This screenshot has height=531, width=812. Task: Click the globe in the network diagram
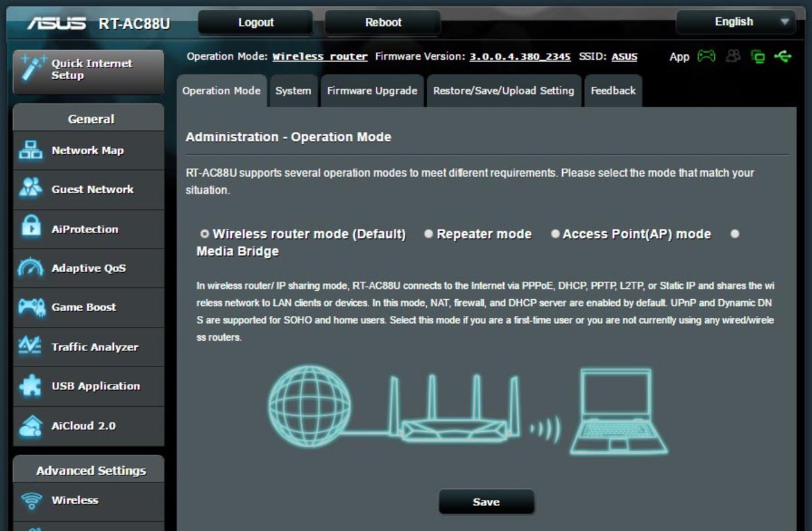pyautogui.click(x=310, y=406)
